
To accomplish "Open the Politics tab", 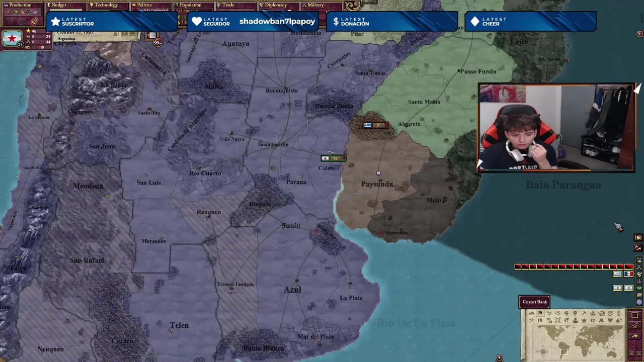I will (144, 5).
